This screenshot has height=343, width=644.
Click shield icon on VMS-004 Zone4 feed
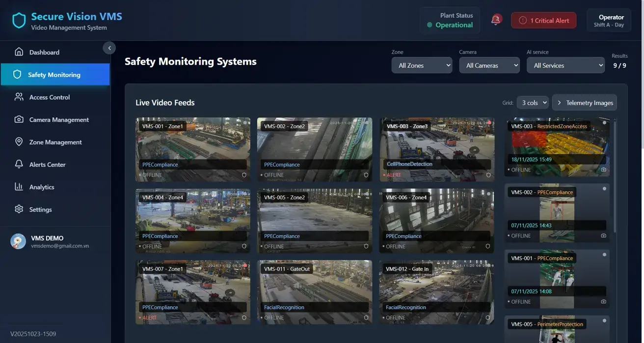point(244,246)
